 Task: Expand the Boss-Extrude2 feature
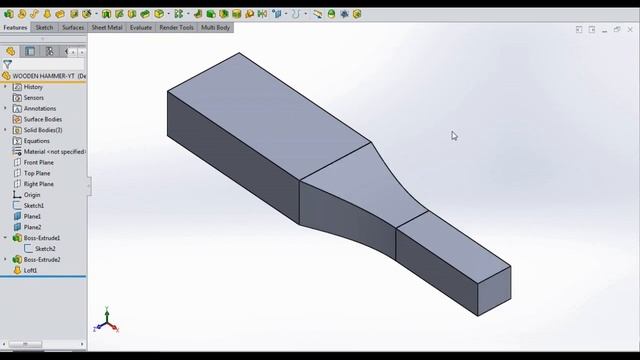click(5, 260)
